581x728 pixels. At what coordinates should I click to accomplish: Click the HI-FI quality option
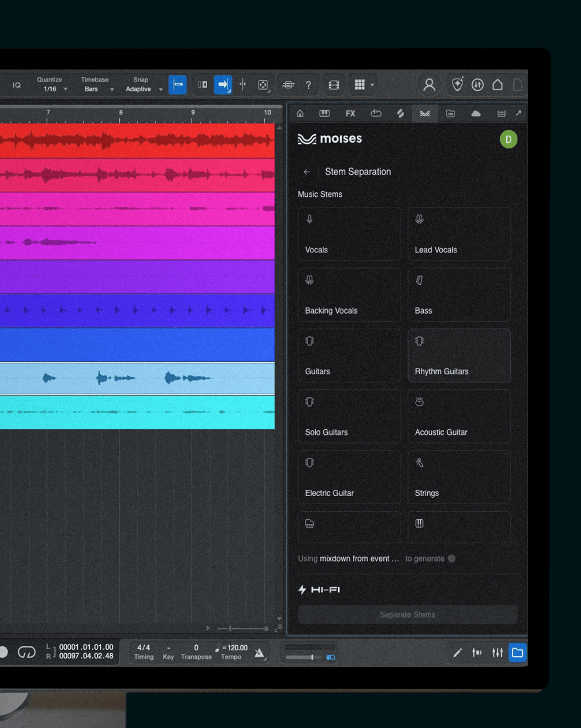(319, 590)
